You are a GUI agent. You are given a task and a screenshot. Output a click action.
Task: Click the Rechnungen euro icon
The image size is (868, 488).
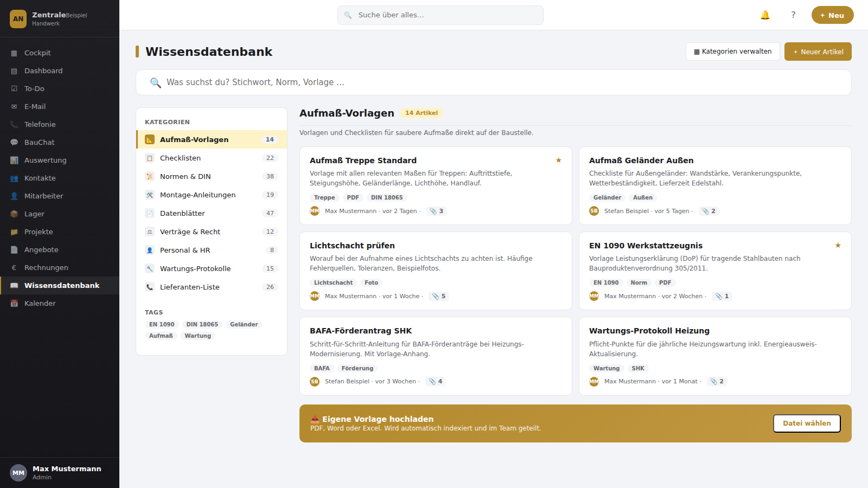tap(14, 268)
